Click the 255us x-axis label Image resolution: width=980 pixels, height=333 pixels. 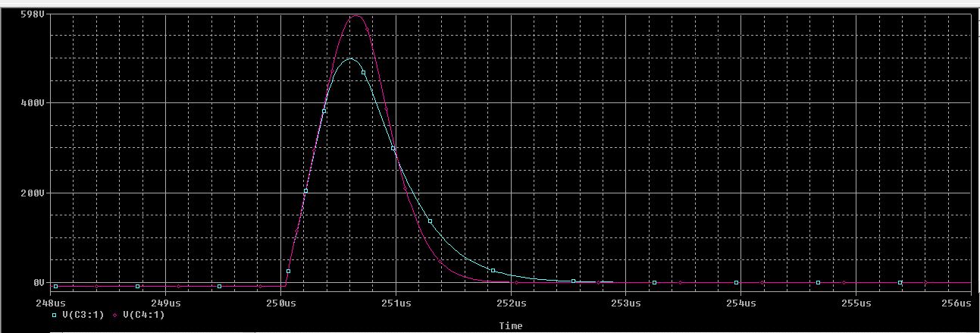[x=856, y=303]
